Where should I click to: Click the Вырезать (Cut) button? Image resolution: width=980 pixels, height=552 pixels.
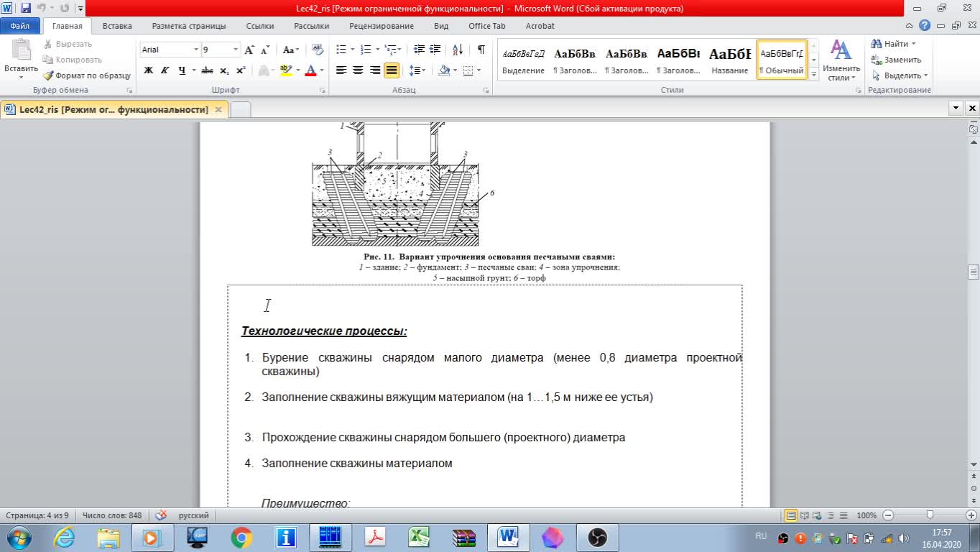click(x=67, y=44)
